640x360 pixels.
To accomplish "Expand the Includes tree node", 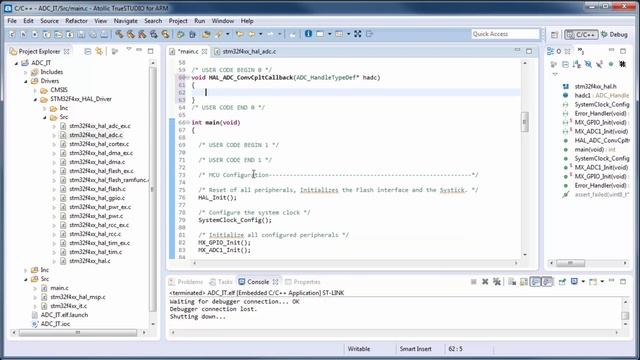I will pyautogui.click(x=25, y=72).
